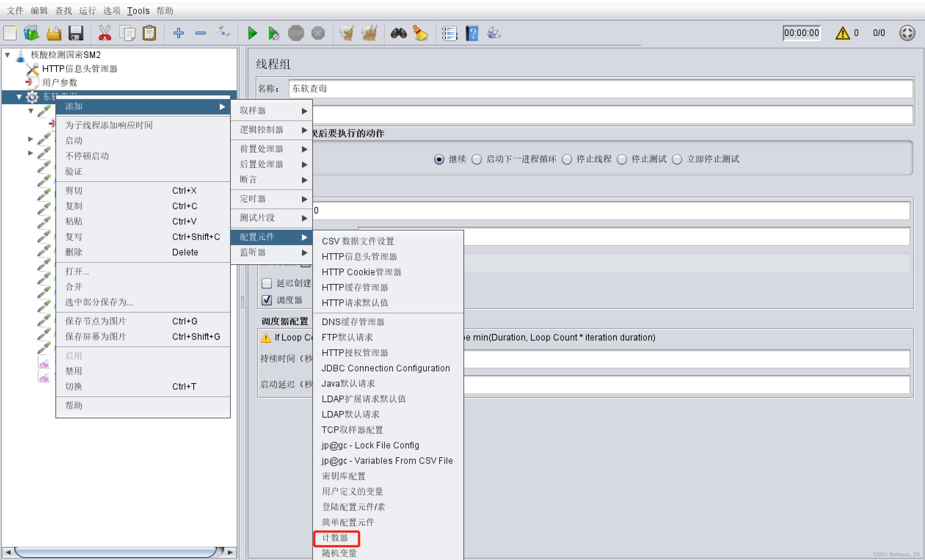The height and width of the screenshot is (560, 925).
Task: Click the Stop sign icon
Action: coord(296,33)
